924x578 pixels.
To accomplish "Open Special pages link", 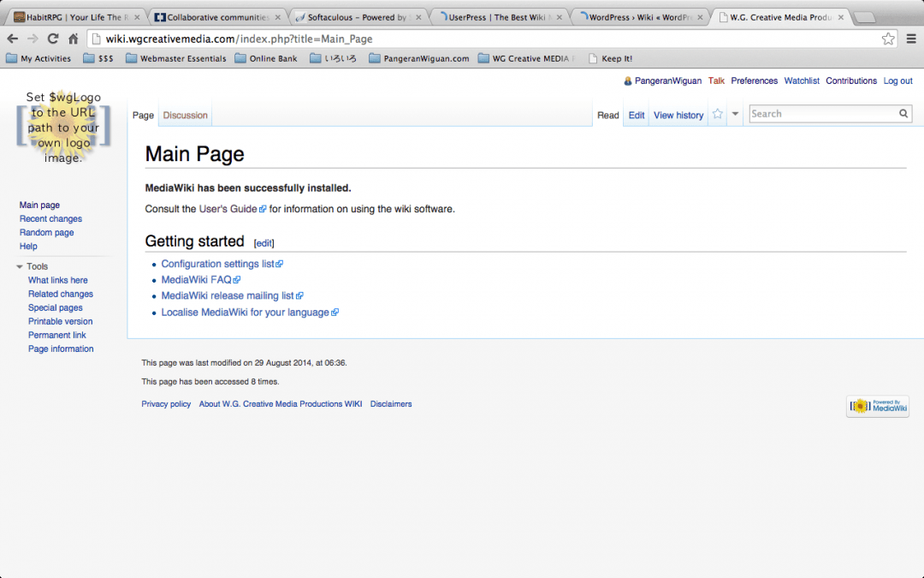I will tap(56, 308).
